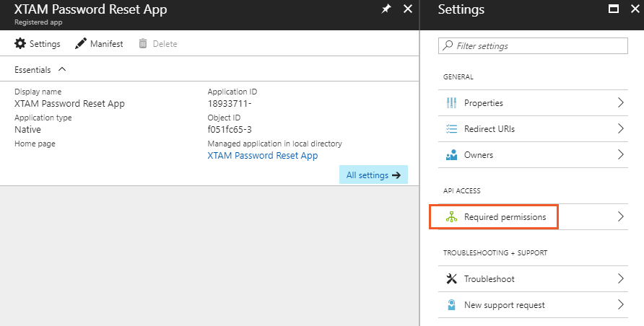The width and height of the screenshot is (644, 326).
Task: Expand Owners using its right chevron
Action: pyautogui.click(x=620, y=155)
